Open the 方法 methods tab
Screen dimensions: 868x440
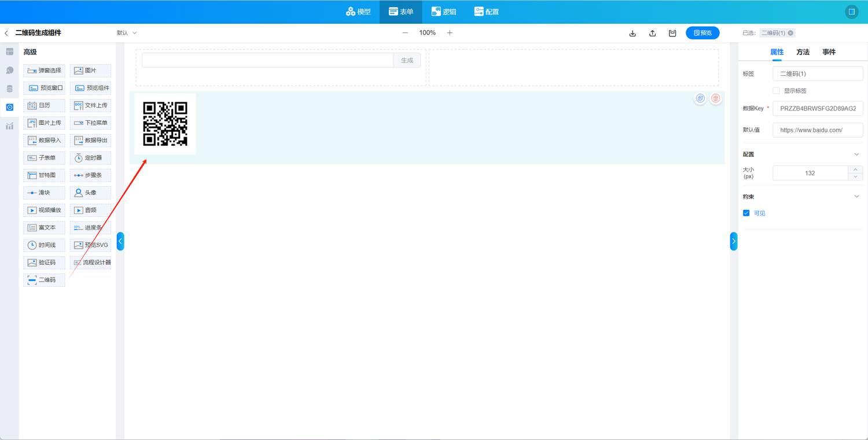point(803,52)
